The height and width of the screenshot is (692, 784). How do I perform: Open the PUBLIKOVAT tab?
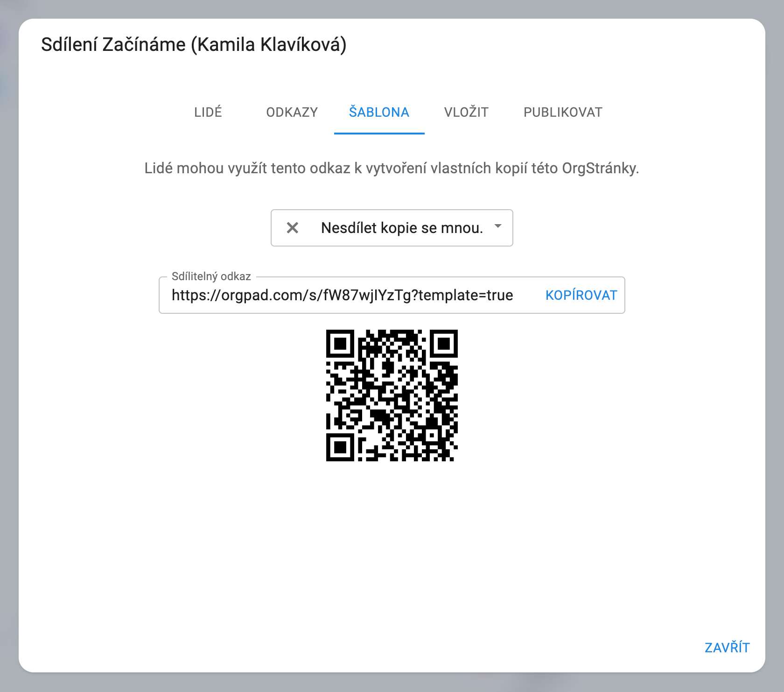click(x=563, y=112)
